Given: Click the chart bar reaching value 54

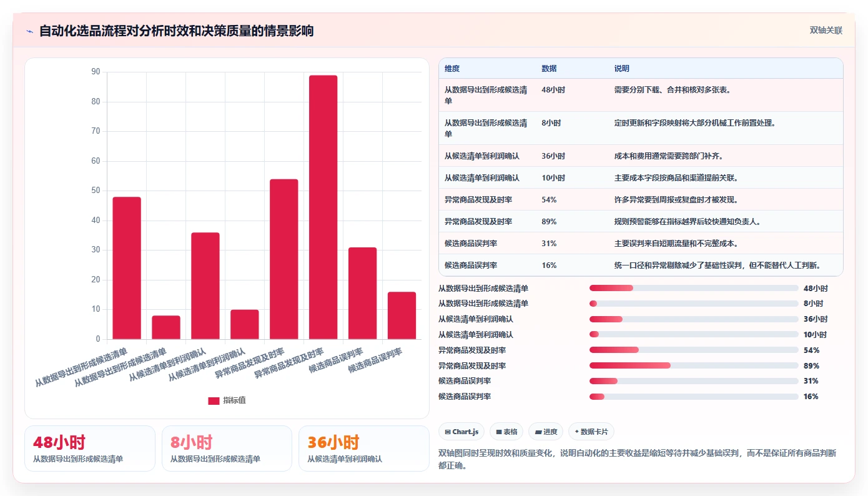Looking at the screenshot, I should pyautogui.click(x=284, y=259).
